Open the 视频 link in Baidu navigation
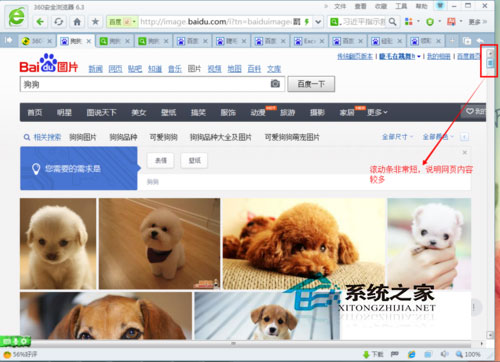This screenshot has height=362, width=500. [x=214, y=69]
